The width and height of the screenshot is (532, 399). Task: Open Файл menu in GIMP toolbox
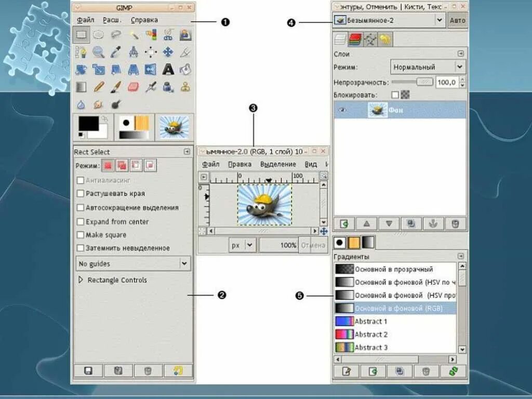pyautogui.click(x=86, y=20)
